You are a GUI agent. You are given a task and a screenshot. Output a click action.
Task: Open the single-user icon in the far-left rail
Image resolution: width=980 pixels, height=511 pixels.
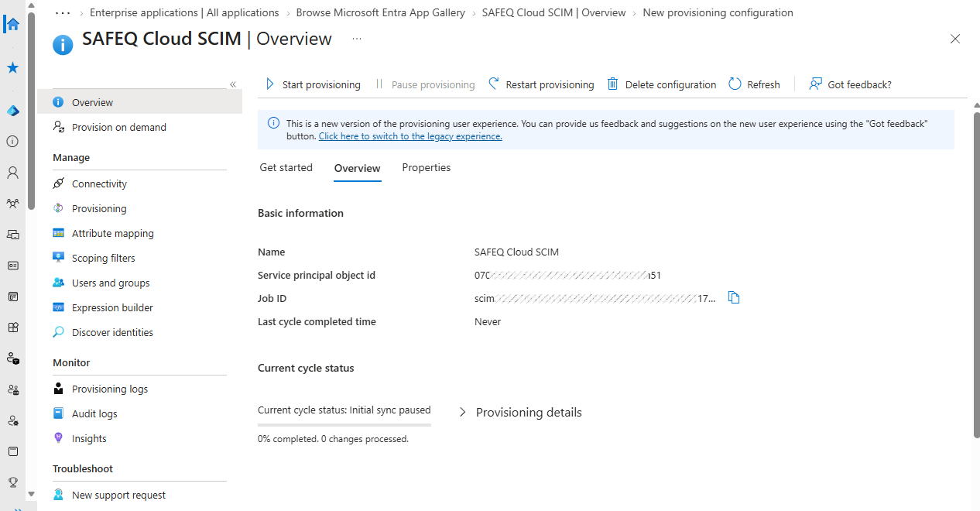[12, 173]
